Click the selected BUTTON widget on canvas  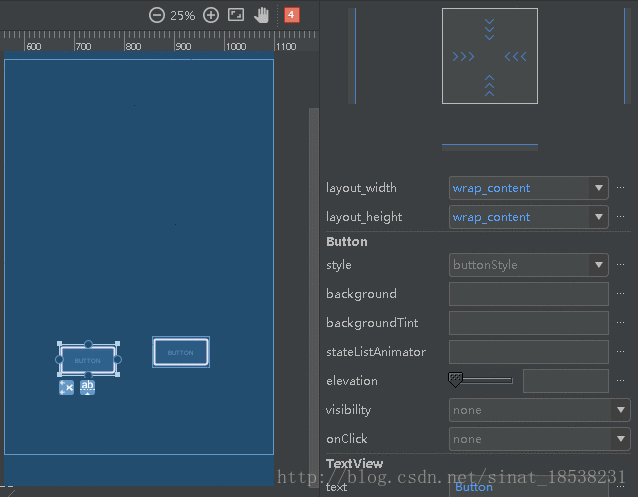(x=88, y=360)
